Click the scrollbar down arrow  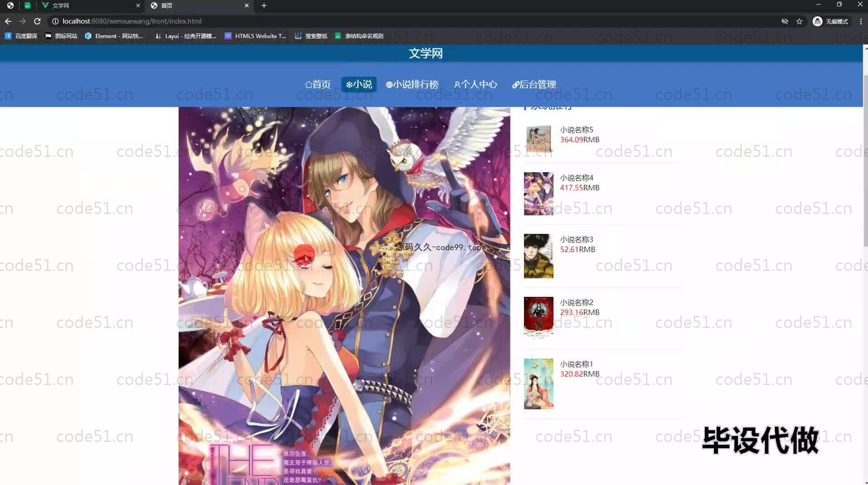coord(865,482)
